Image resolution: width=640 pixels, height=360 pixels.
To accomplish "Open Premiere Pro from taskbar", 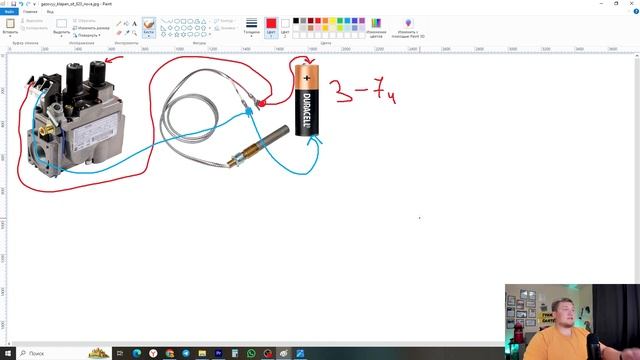I will (x=218, y=353).
